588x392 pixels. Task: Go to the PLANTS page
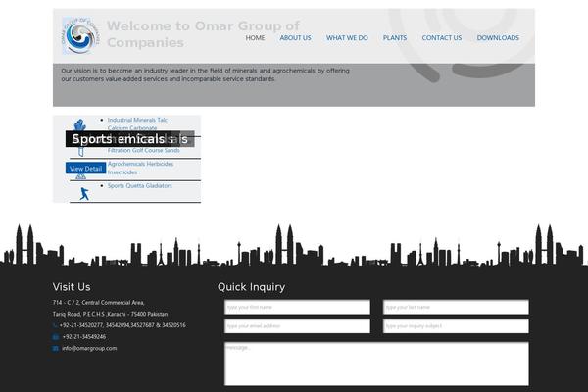coord(395,38)
